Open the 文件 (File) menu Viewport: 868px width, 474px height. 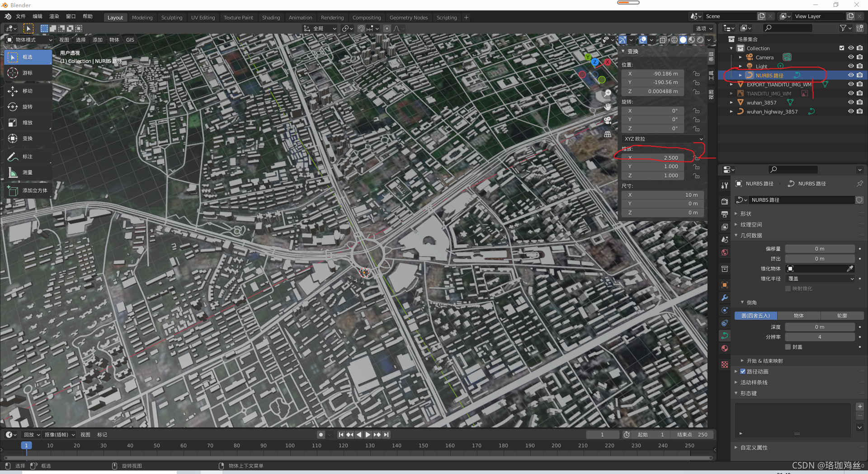pos(21,16)
